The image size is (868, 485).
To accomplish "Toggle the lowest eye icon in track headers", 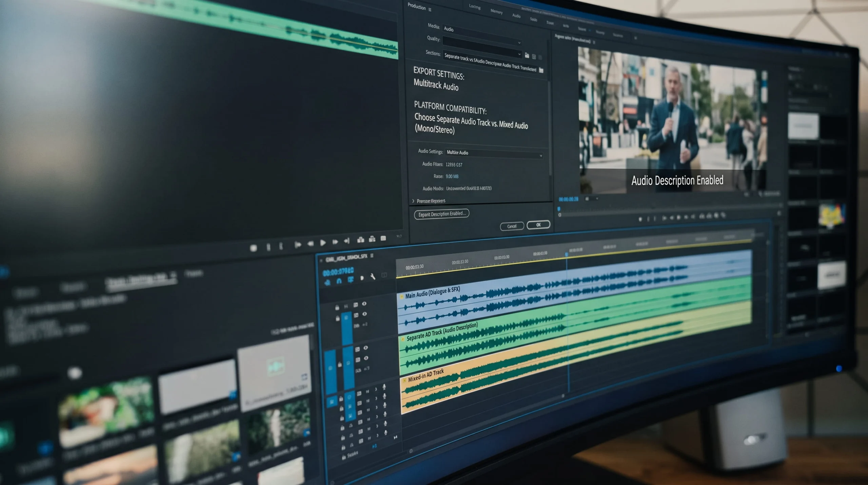I will coord(366,358).
